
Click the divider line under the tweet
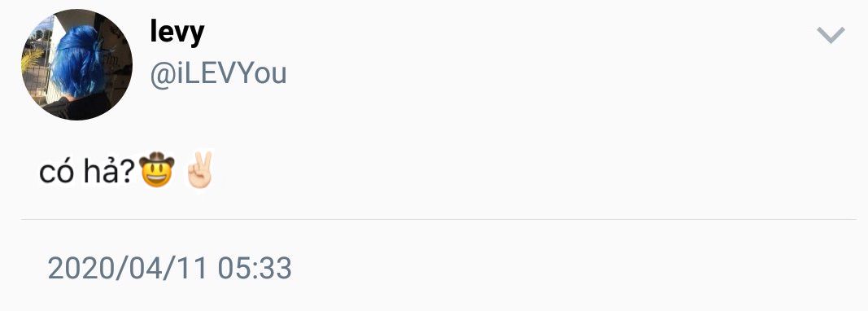coord(438,220)
